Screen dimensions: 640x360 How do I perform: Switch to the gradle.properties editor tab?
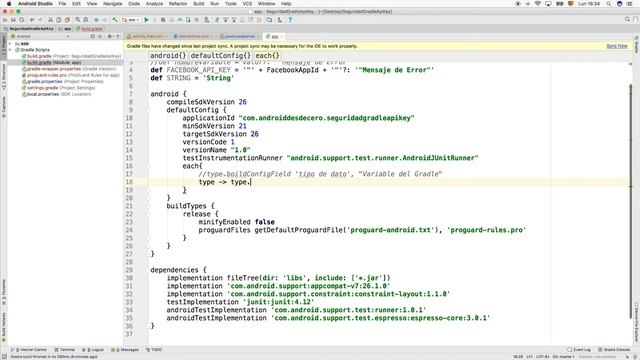point(240,36)
